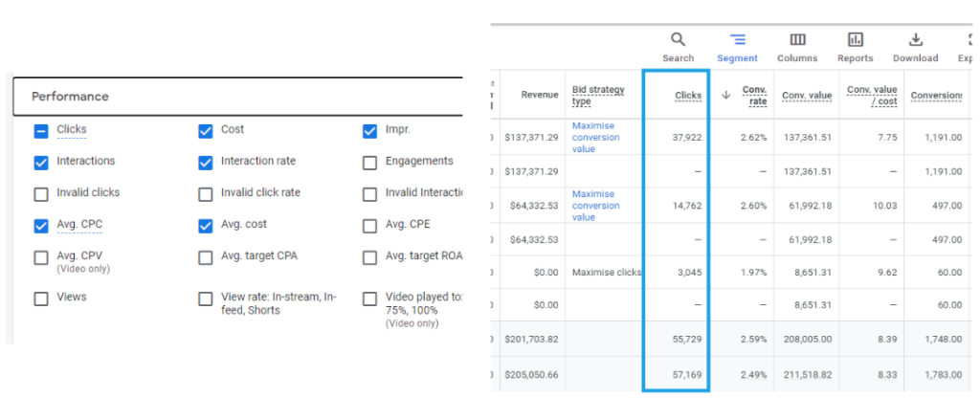Uncheck the Cost checkbox
Screen dimensions: 980x398
(x=205, y=131)
